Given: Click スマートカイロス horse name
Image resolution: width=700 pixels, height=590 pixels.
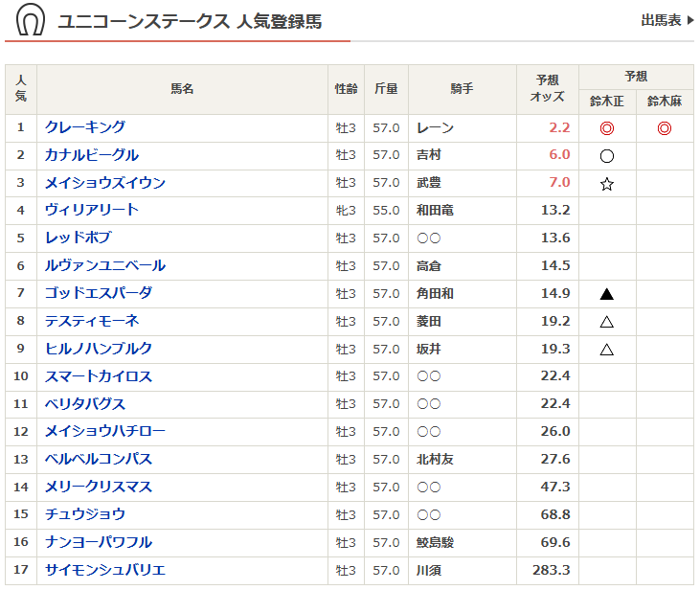Looking at the screenshot, I should click(x=99, y=376).
